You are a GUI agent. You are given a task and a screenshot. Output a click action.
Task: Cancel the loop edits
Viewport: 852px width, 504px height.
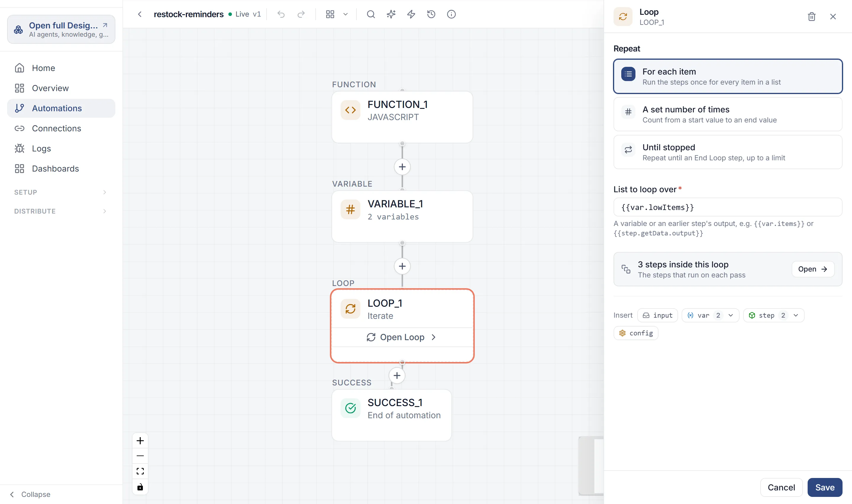pos(781,487)
